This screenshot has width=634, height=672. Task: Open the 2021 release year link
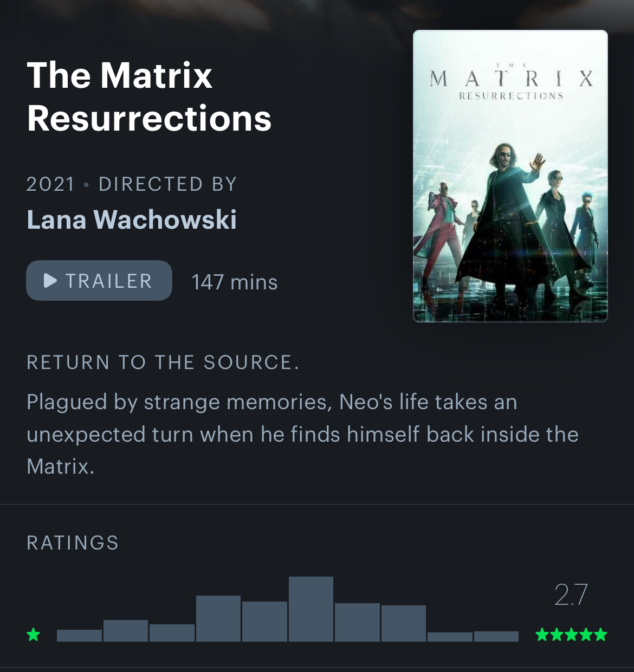coord(50,184)
